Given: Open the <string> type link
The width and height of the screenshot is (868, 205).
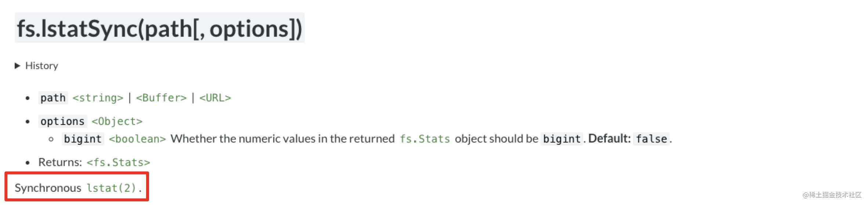Looking at the screenshot, I should 98,98.
